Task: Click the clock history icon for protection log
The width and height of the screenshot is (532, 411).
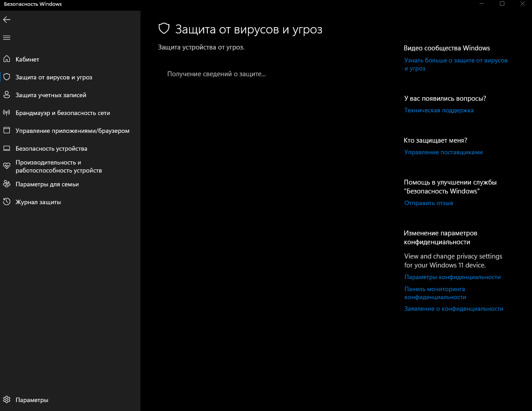Action: pos(7,202)
